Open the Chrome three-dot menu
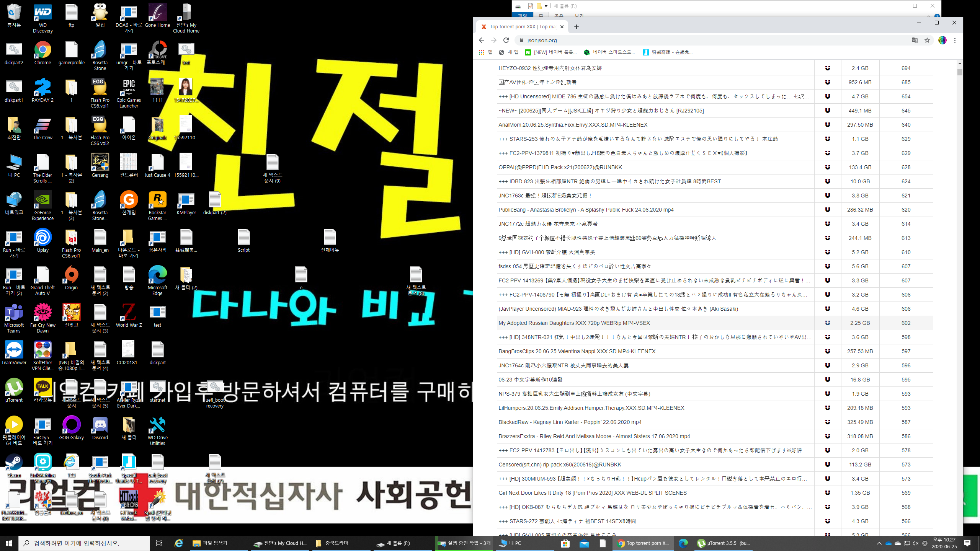 [955, 40]
